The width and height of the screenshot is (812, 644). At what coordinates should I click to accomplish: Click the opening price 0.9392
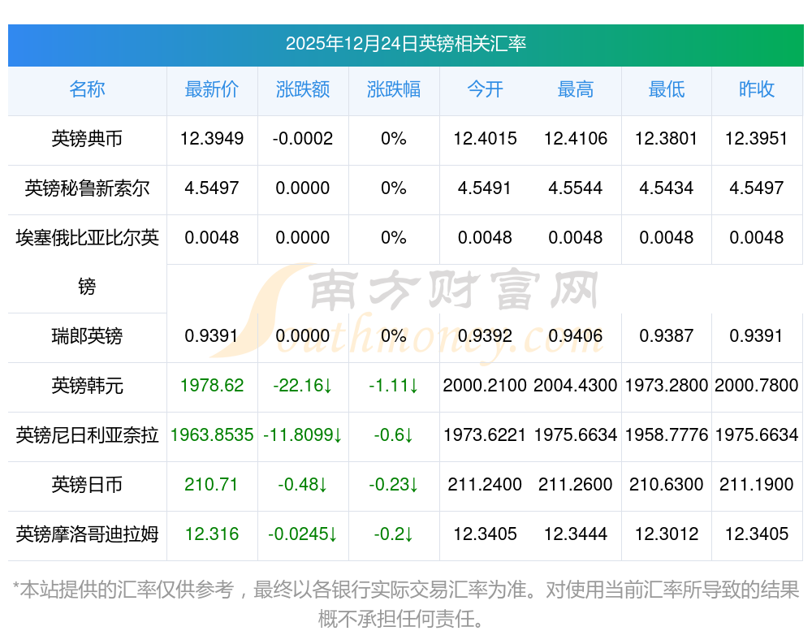pos(485,336)
